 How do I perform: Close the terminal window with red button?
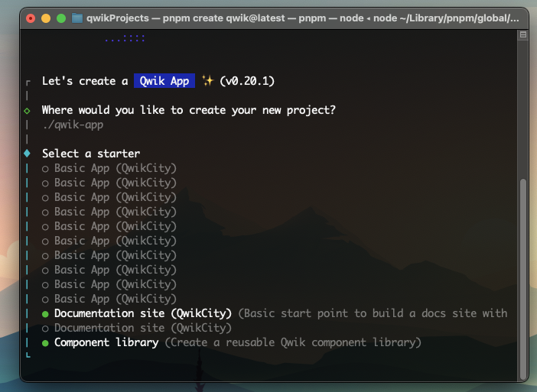(x=31, y=18)
